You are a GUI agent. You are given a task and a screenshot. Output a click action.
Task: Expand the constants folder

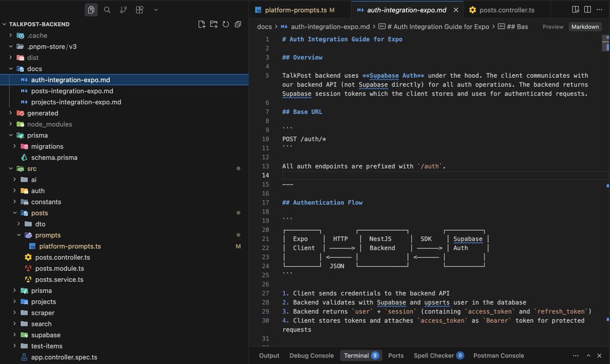[15, 202]
